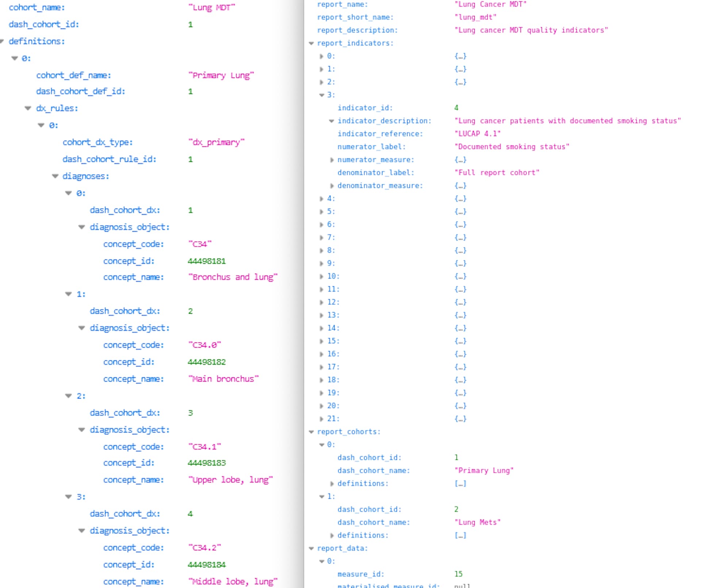The height and width of the screenshot is (588, 701).
Task: Collapse diagnosis_object above concept_code C34
Action: click(82, 227)
